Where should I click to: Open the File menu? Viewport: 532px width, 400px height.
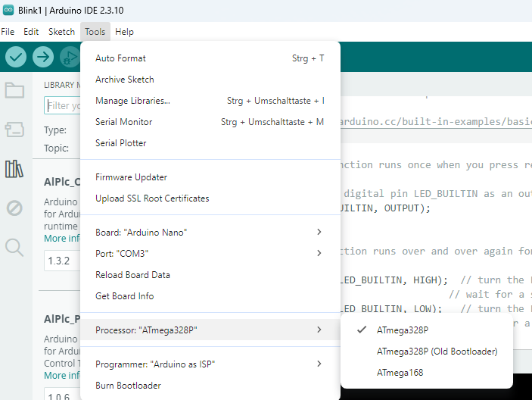click(x=8, y=32)
